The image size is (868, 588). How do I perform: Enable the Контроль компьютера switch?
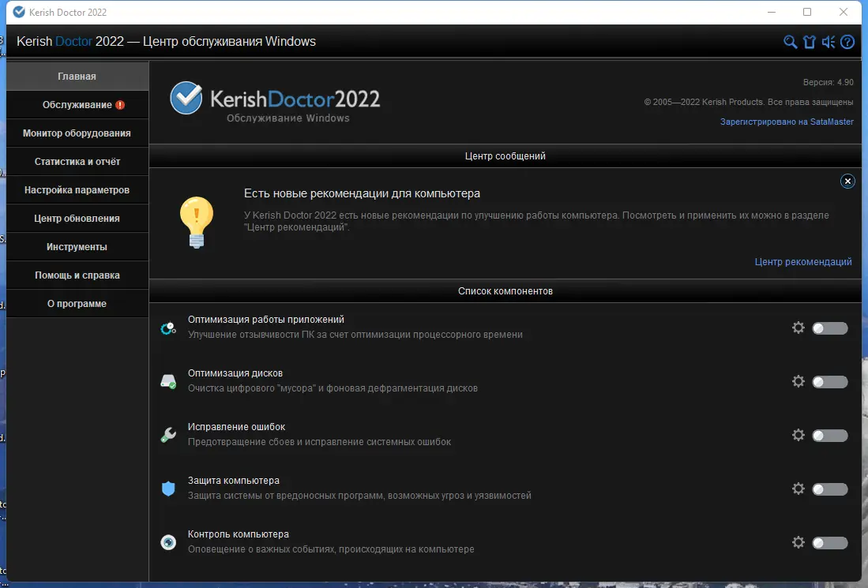[829, 542]
